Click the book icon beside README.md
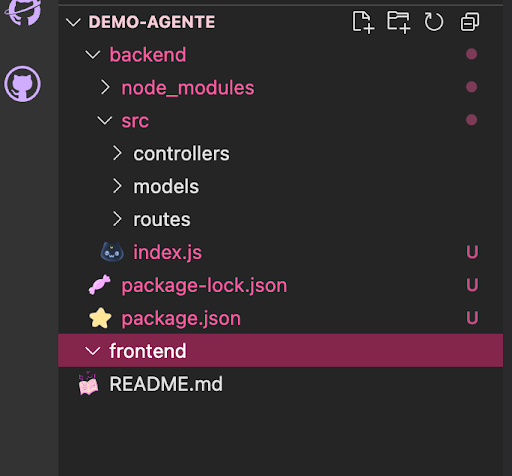512x476 pixels. 88,383
